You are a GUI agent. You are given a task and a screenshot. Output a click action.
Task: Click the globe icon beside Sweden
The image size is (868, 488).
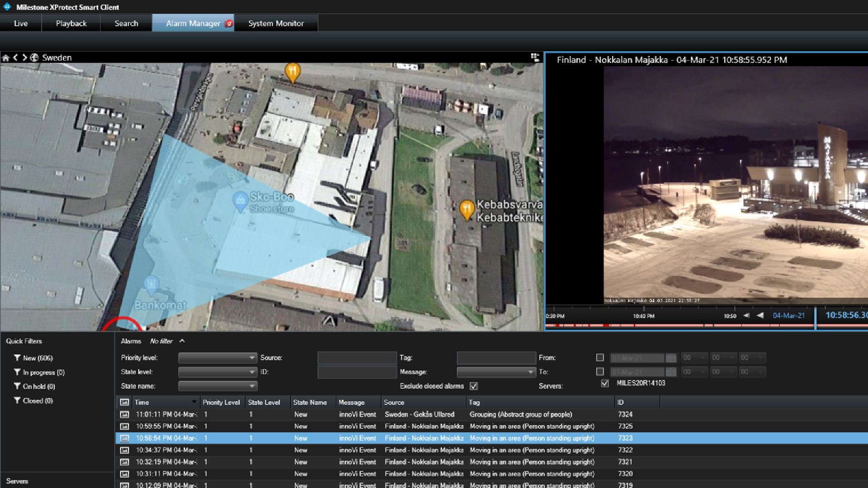point(34,58)
